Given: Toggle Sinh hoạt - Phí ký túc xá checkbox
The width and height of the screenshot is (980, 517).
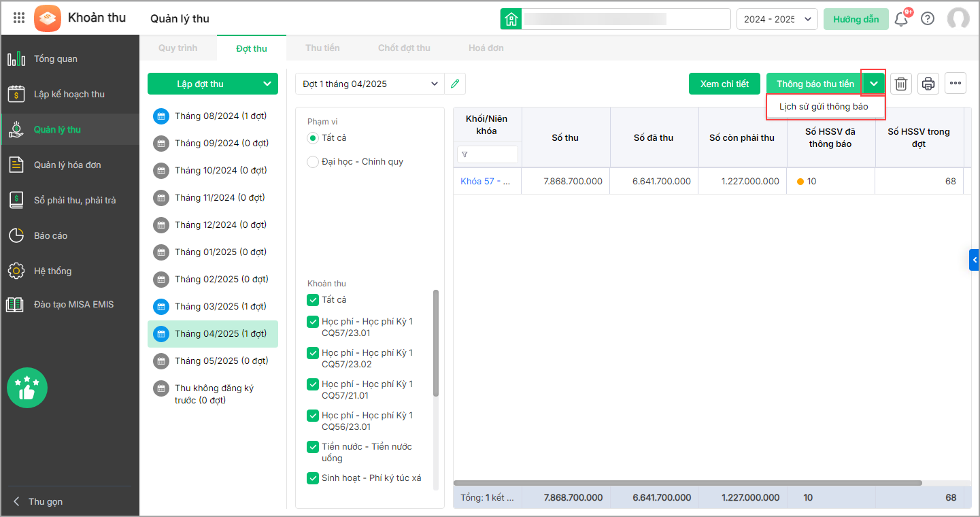Looking at the screenshot, I should [313, 478].
